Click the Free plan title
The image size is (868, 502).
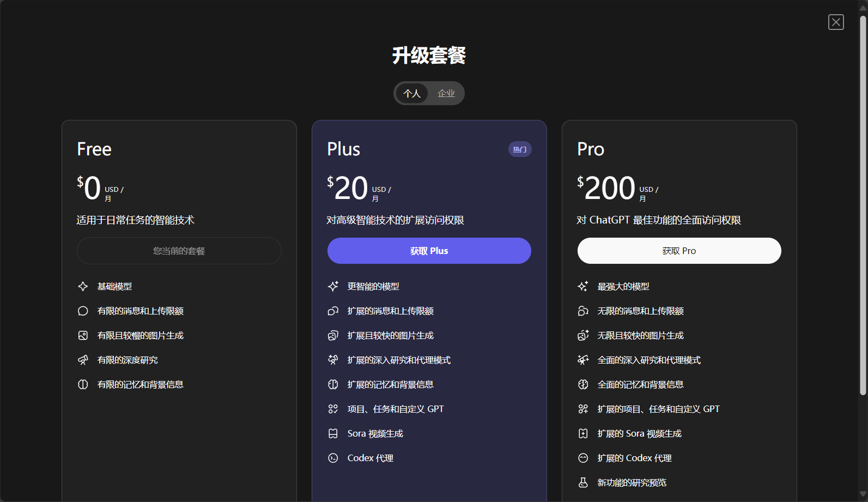tap(94, 149)
